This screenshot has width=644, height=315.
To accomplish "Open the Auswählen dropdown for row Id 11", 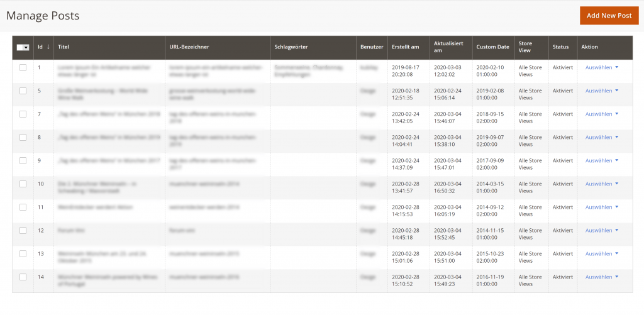I will [x=602, y=207].
